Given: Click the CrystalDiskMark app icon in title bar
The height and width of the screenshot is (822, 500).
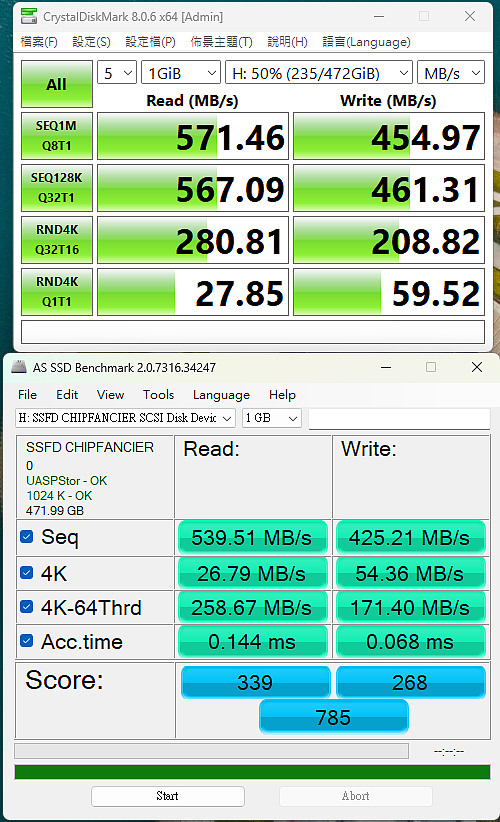Looking at the screenshot, I should 29,16.
